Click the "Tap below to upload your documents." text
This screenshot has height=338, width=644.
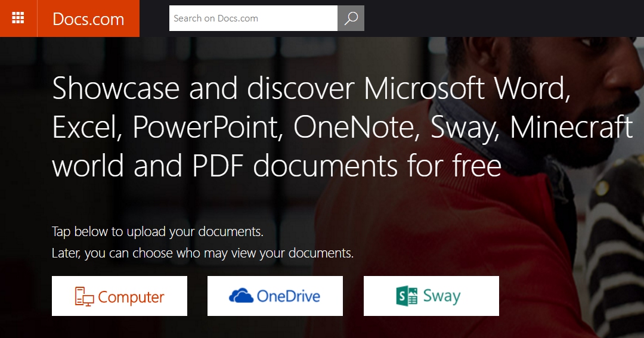(x=157, y=232)
